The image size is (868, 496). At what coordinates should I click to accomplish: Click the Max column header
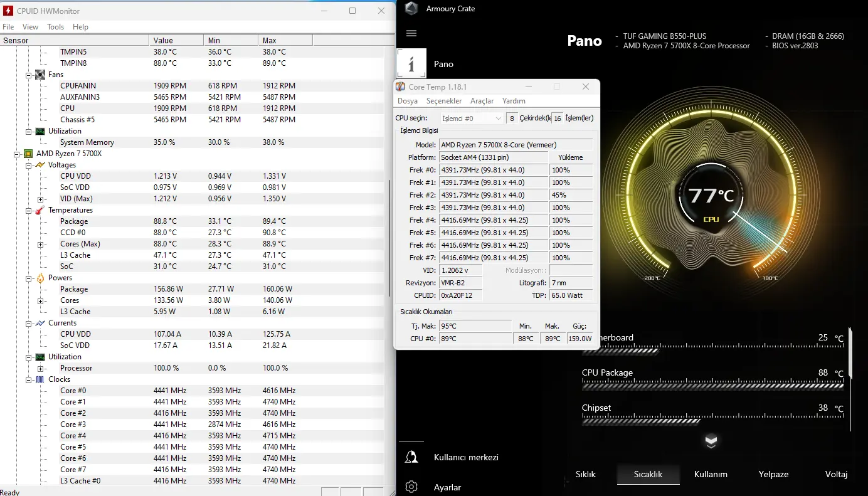click(285, 40)
